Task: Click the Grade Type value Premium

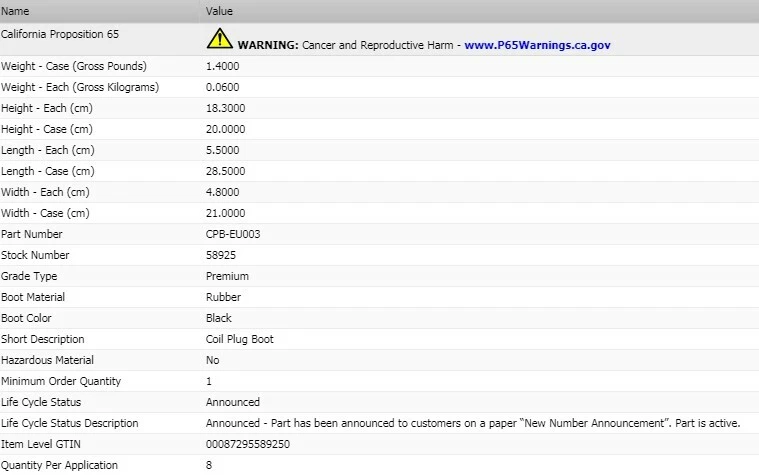Action: 227,276
